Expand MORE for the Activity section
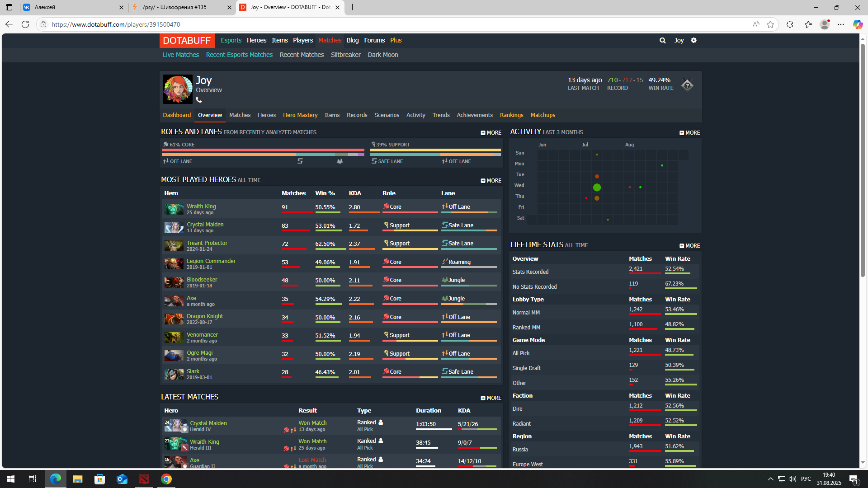868x488 pixels. (689, 133)
